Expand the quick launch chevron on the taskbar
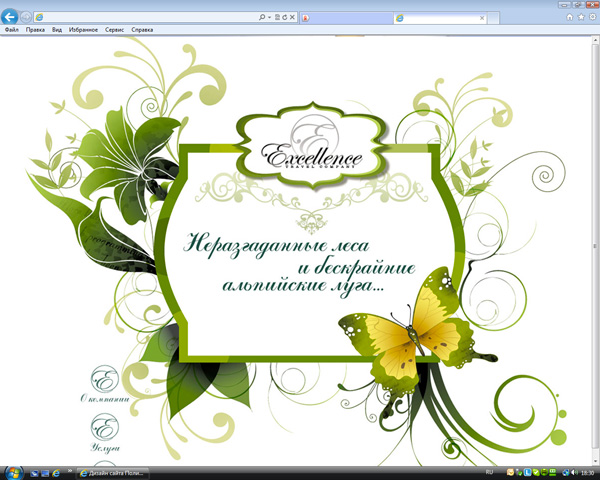Viewport: 600px width, 480px height. [x=70, y=471]
